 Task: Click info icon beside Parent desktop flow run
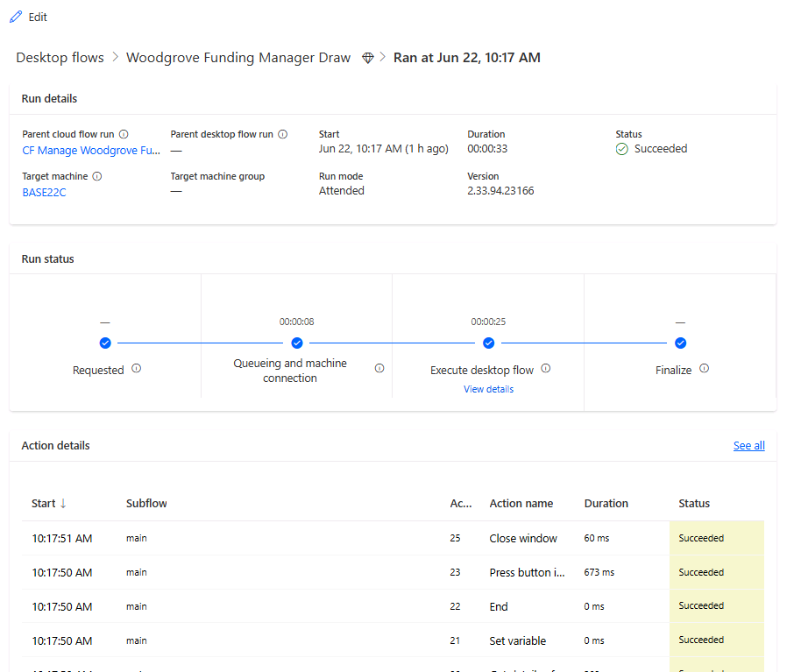[283, 135]
